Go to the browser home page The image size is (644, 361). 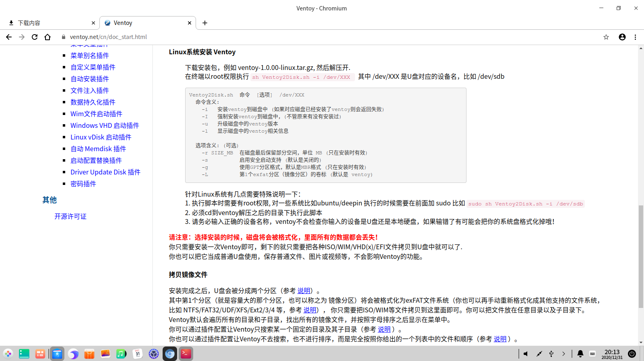pyautogui.click(x=47, y=37)
